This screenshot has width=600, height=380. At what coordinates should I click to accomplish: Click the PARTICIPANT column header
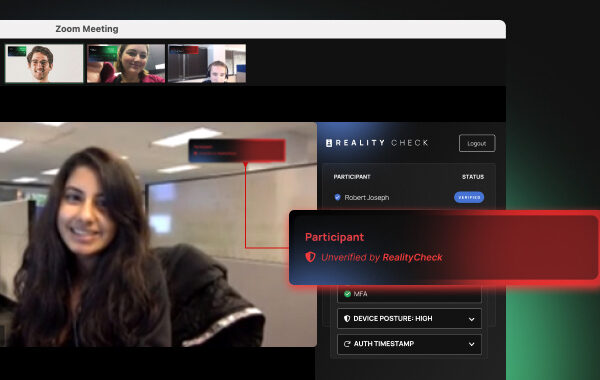(352, 177)
